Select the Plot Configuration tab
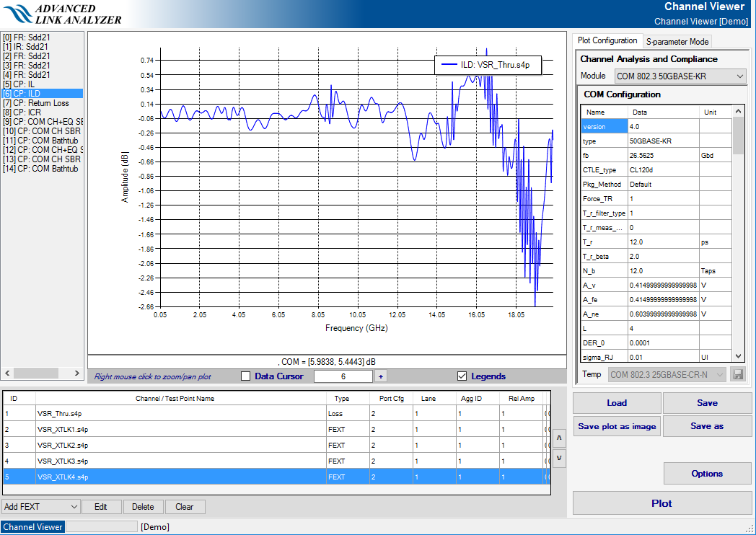 [607, 41]
